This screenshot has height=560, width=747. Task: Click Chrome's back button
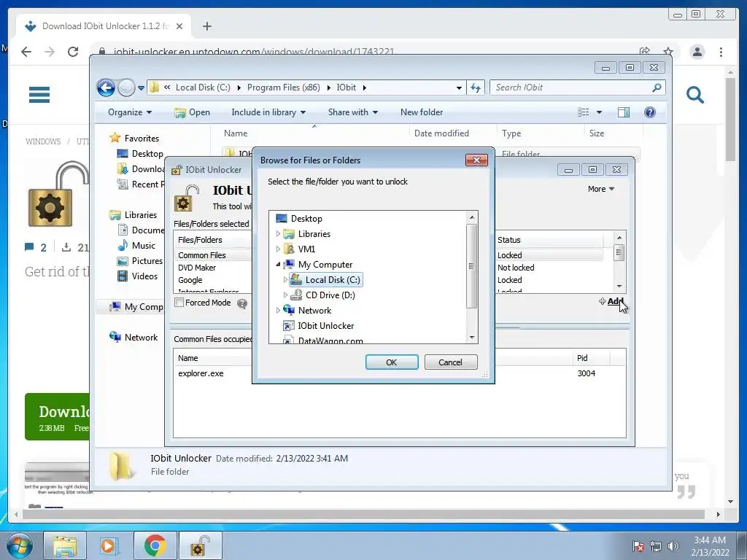[26, 52]
